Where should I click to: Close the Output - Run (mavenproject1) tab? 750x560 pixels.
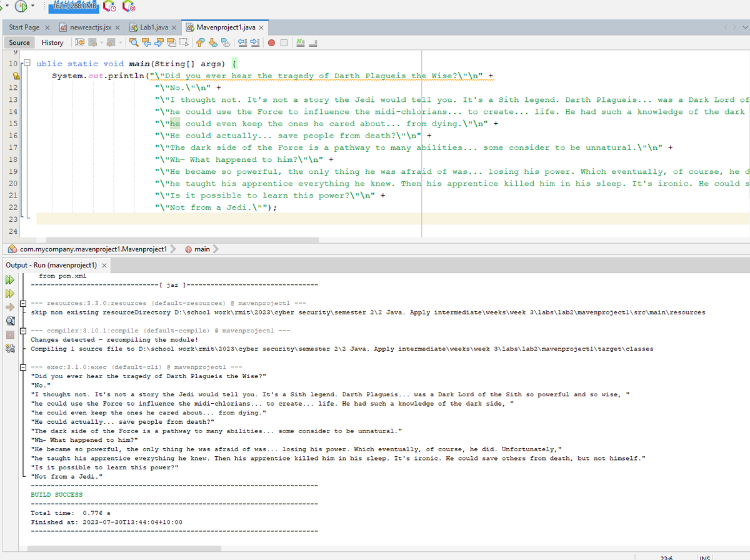pyautogui.click(x=104, y=266)
